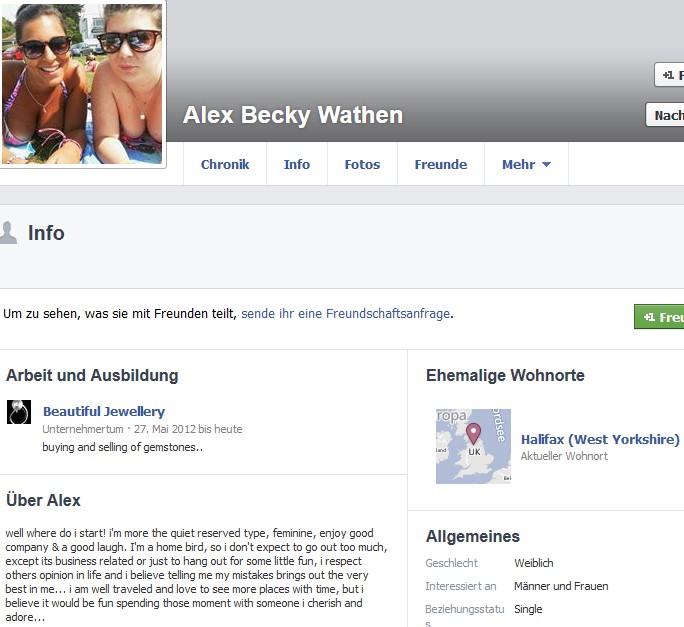
Task: Go to the Fotos tab
Action: point(362,164)
